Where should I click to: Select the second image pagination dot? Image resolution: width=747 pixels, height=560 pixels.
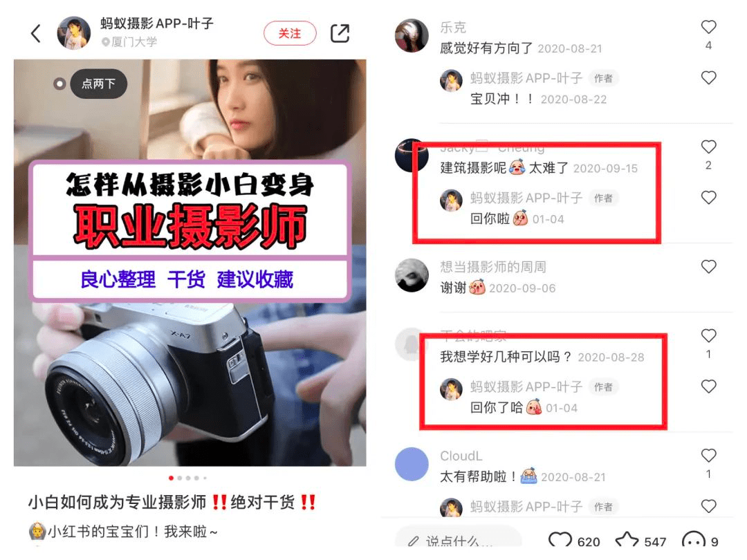pos(180,478)
